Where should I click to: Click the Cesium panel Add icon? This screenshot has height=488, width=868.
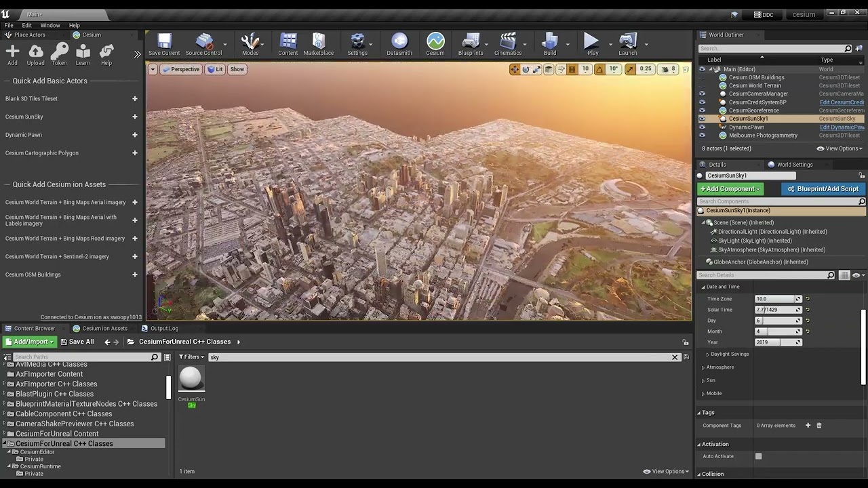click(x=12, y=55)
